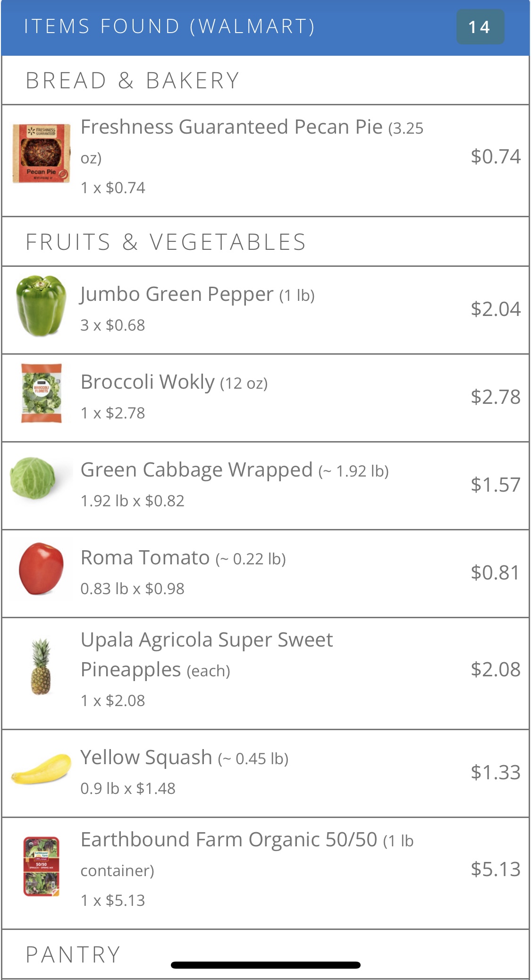Tap the Earthbound Farm Organic package image
This screenshot has height=980, width=531.
41,866
